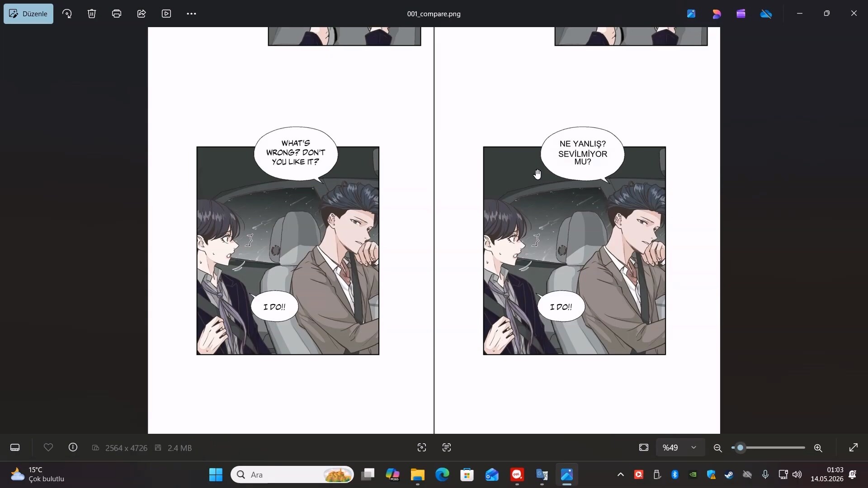Open Microsoft Edge from taskbar
The image size is (868, 488).
tap(442, 474)
